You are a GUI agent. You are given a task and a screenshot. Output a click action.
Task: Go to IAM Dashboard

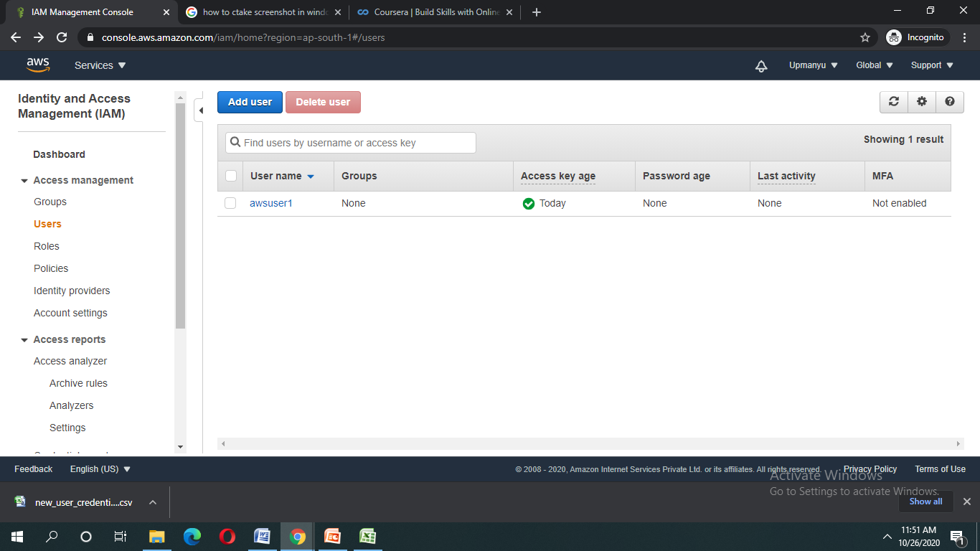[x=59, y=154]
